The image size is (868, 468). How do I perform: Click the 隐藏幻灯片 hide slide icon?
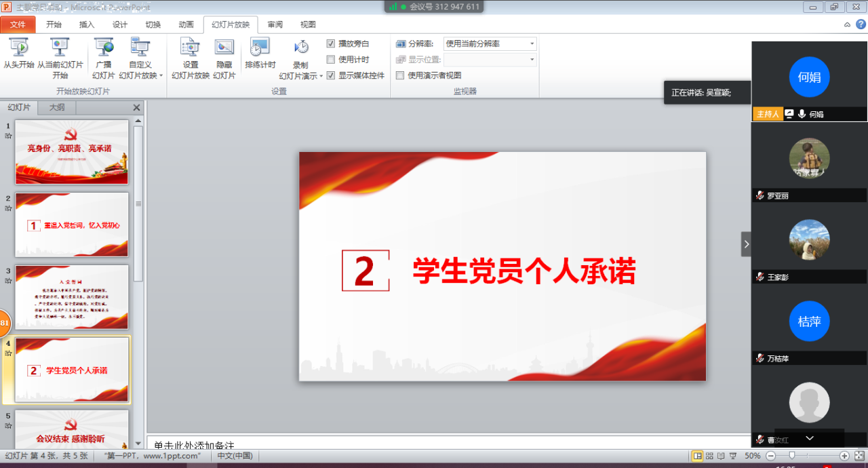click(x=224, y=48)
